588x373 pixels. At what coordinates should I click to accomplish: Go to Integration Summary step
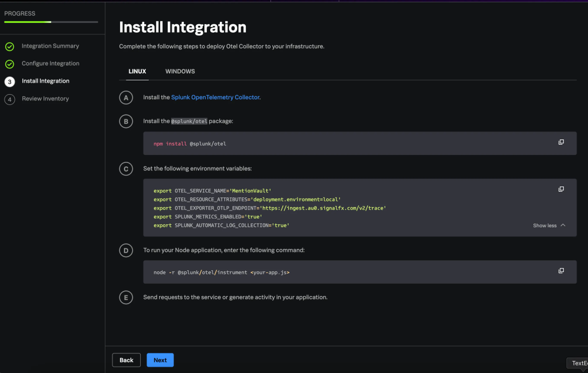[51, 46]
